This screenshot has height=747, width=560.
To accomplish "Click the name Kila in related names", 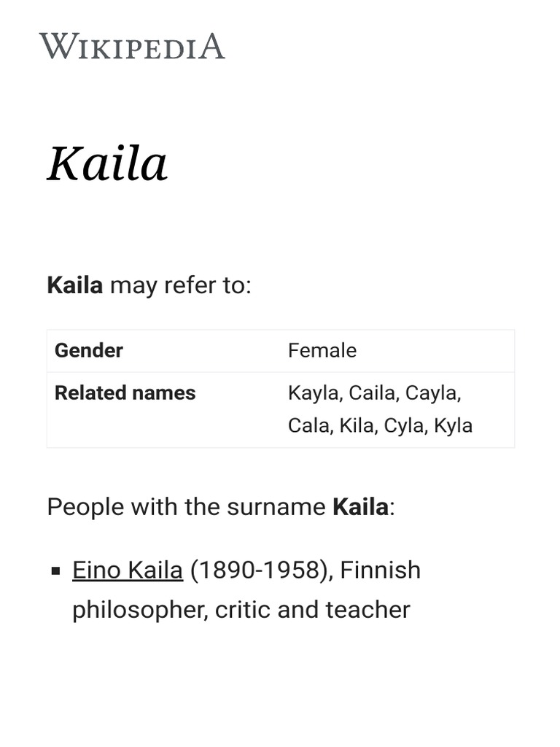I will click(357, 425).
